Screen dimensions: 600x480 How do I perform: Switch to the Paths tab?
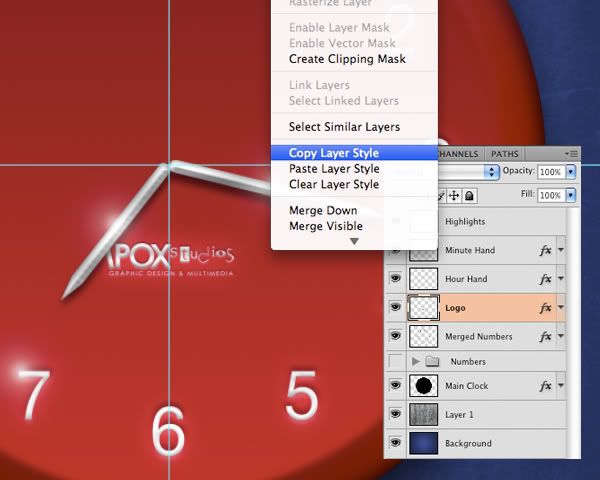point(505,154)
